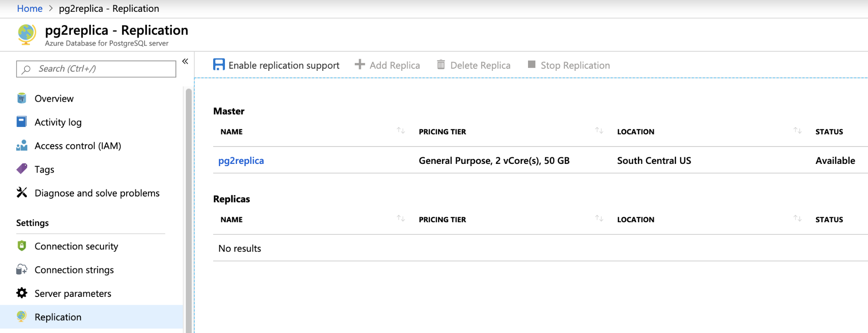Viewport: 868px width, 333px height.
Task: Click the Connection security shield icon
Action: point(22,246)
